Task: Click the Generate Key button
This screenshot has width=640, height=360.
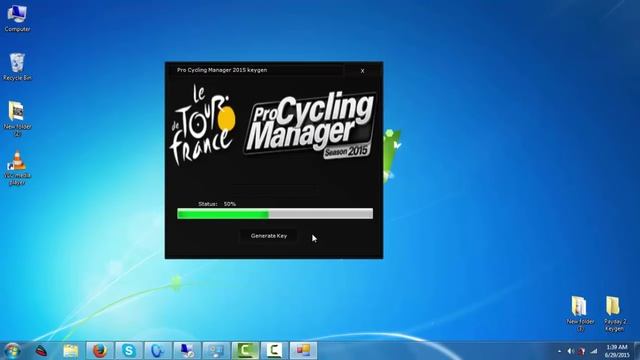Action: pyautogui.click(x=269, y=236)
